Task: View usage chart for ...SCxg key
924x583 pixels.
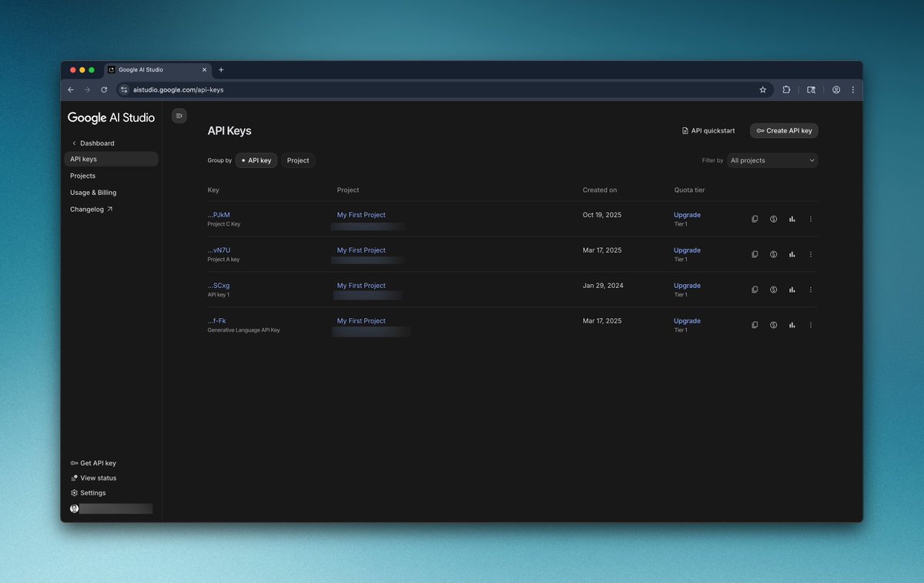Action: pyautogui.click(x=792, y=290)
